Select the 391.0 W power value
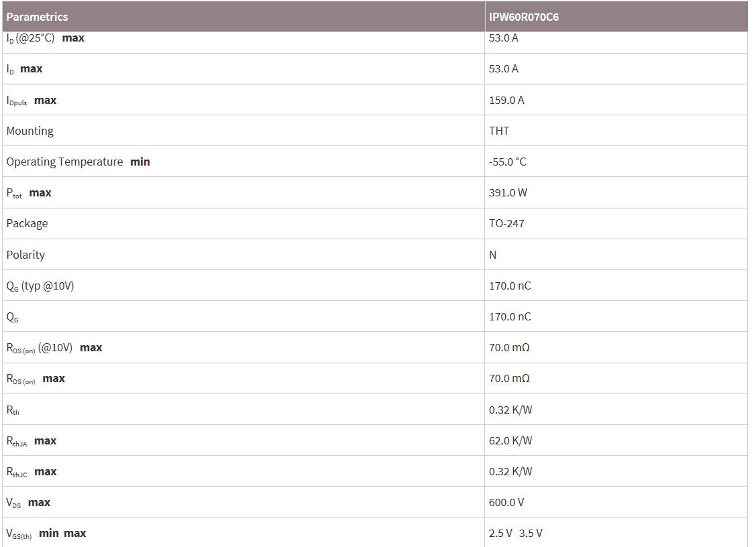 coord(508,192)
